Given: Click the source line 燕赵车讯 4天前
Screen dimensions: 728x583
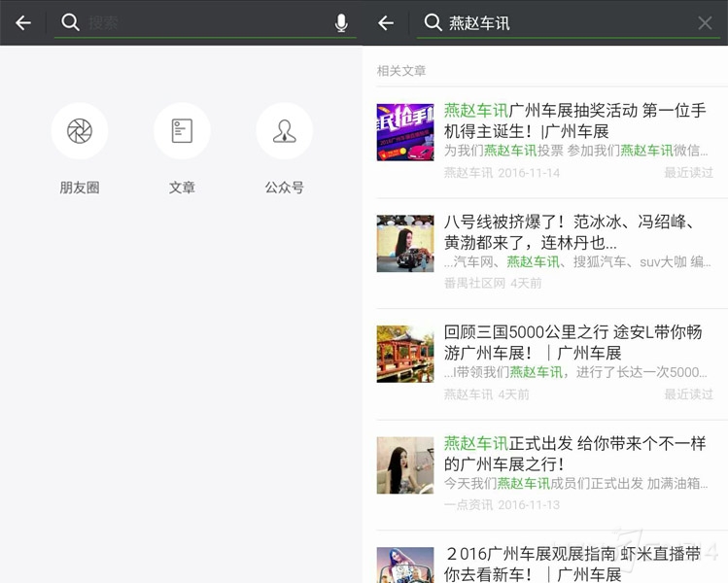Looking at the screenshot, I should [x=487, y=394].
